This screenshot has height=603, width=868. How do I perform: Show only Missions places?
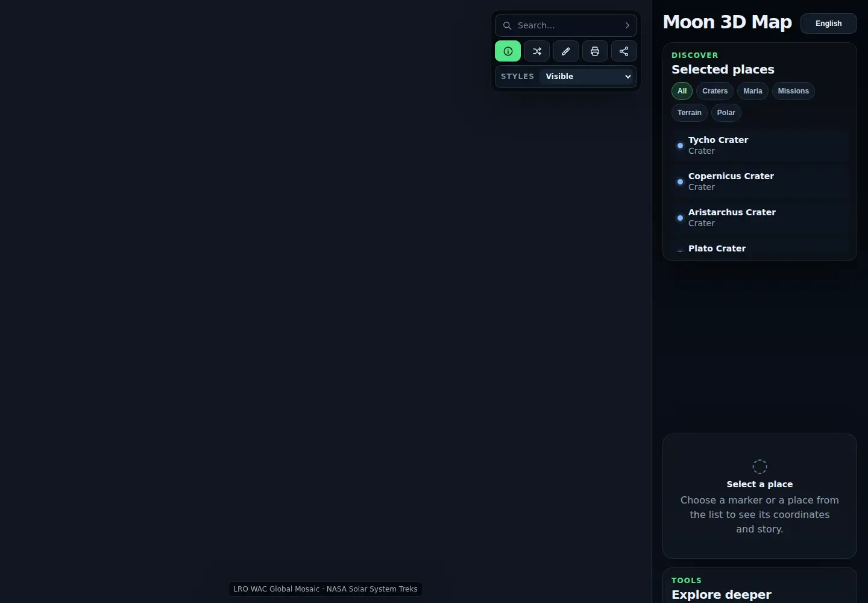793,91
